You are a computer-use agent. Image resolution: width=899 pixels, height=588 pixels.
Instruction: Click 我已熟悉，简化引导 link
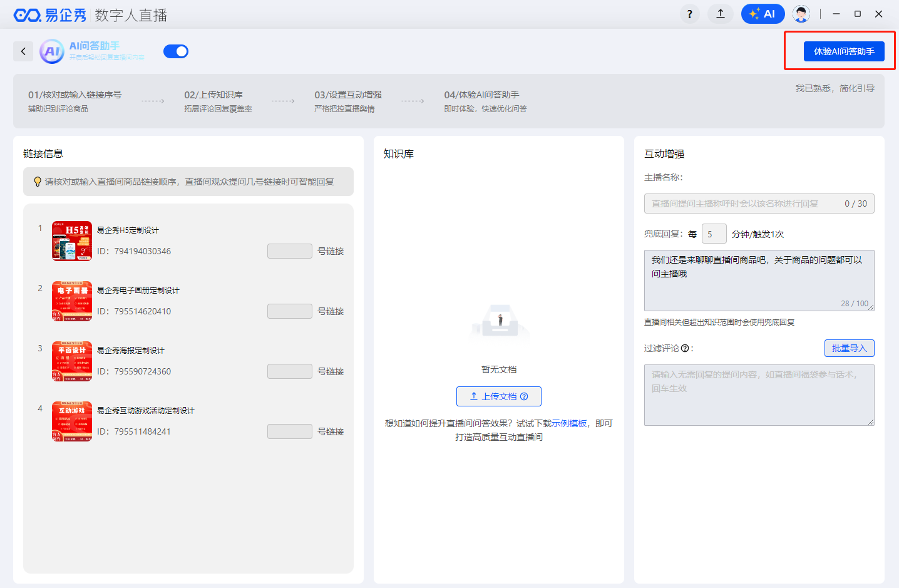[835, 88]
